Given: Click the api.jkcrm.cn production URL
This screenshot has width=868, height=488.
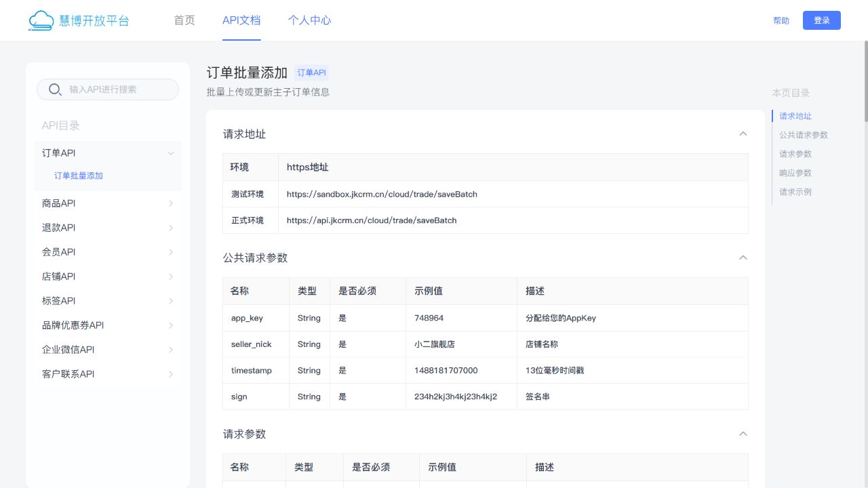Looking at the screenshot, I should [x=372, y=220].
